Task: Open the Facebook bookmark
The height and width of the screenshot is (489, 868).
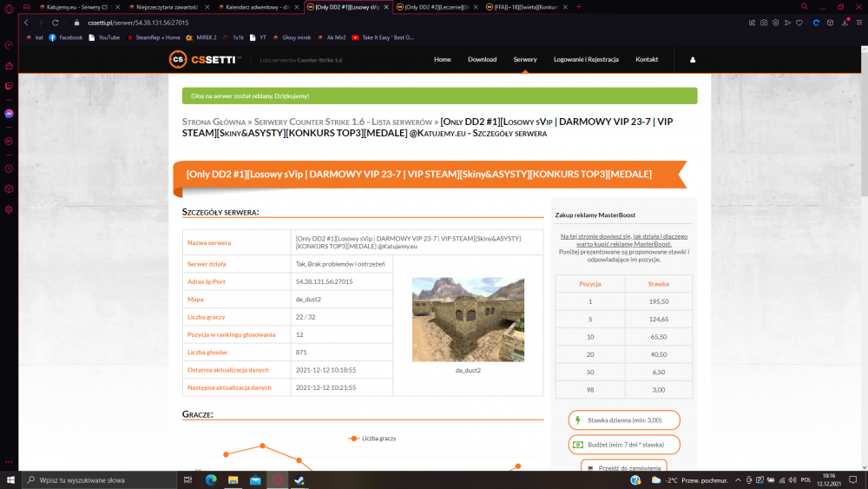Action: click(x=65, y=37)
